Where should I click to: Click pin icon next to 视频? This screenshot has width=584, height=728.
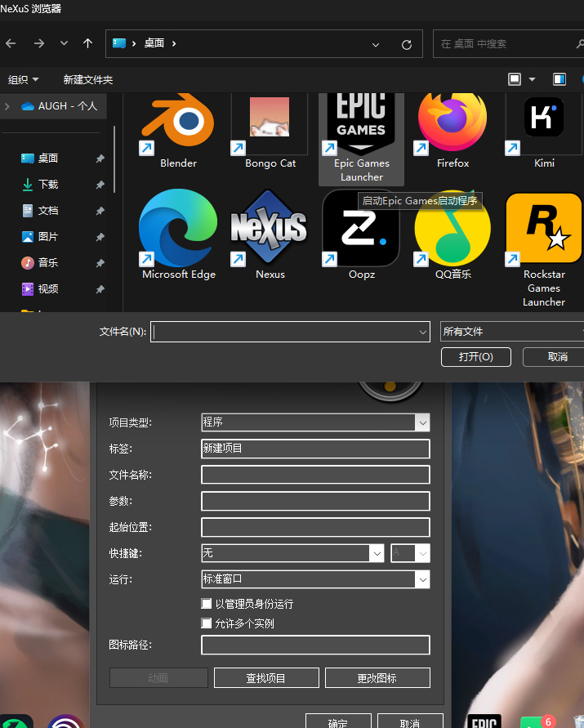[x=100, y=289]
